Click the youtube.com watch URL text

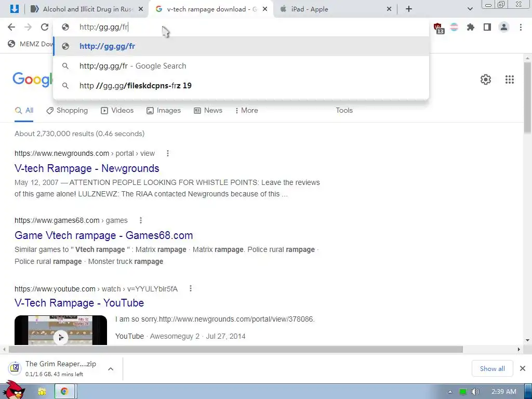click(x=96, y=289)
